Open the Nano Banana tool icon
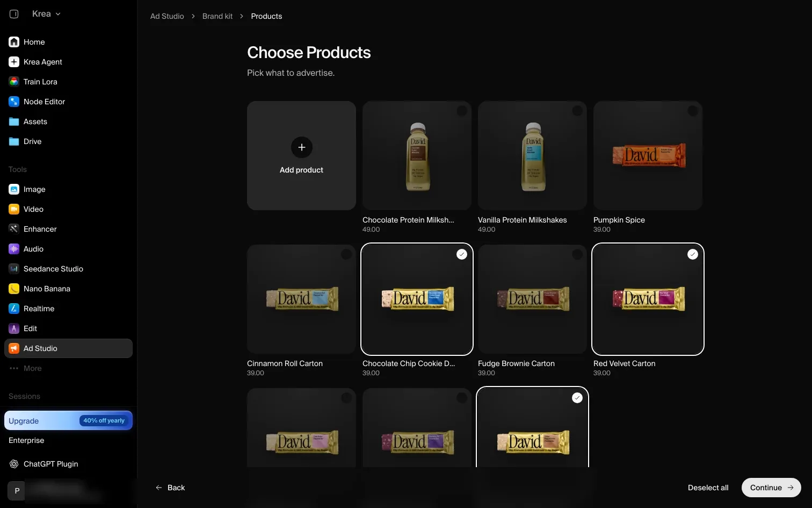The height and width of the screenshot is (508, 812). [14, 289]
